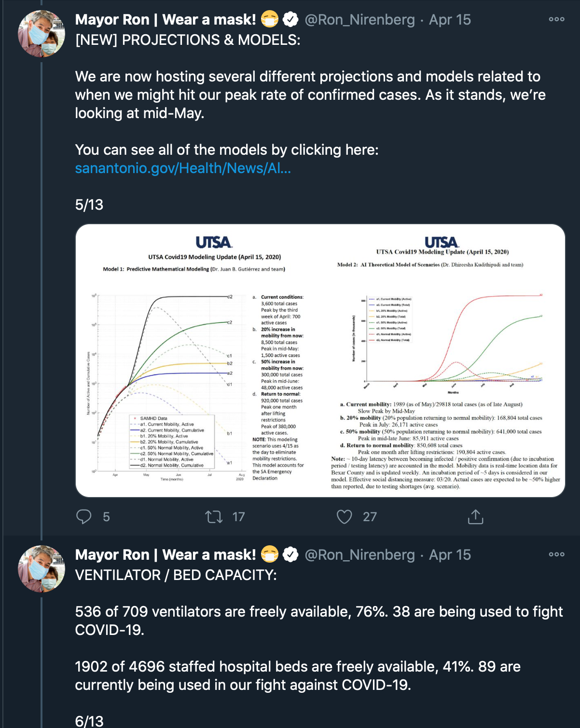Like the projections and models tweet
The image size is (580, 728).
[344, 517]
